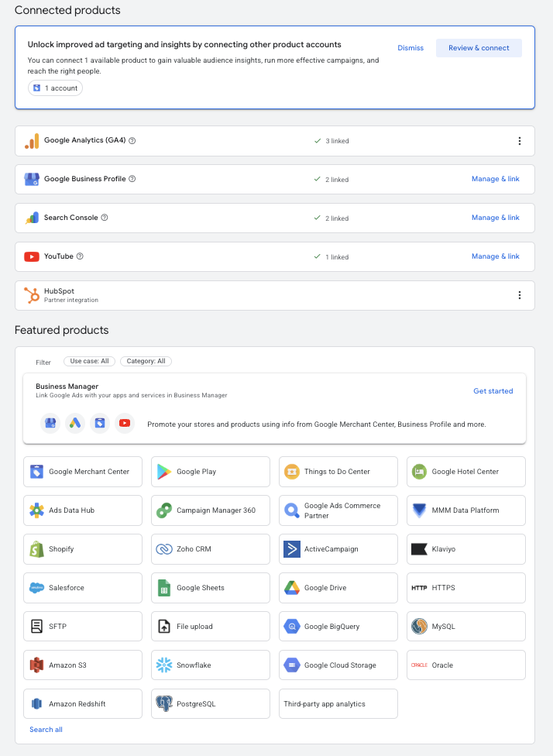553x756 pixels.
Task: Click Business Manager's Google Ads icon
Action: 74,424
